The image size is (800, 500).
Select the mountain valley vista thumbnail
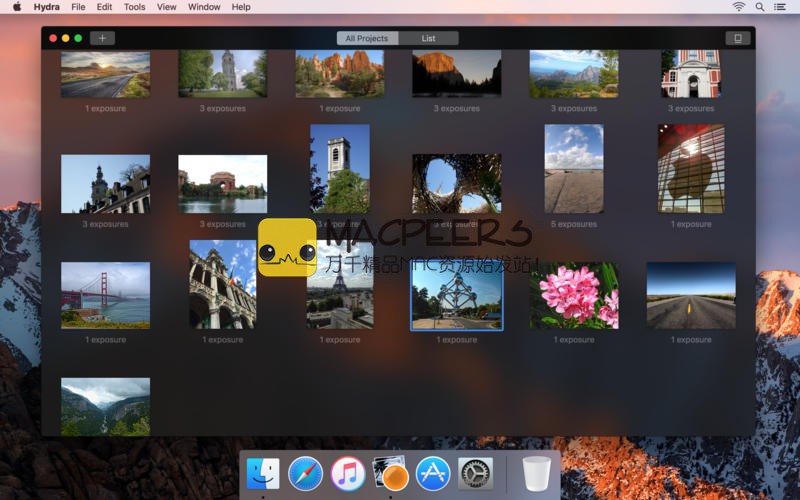pyautogui.click(x=574, y=73)
